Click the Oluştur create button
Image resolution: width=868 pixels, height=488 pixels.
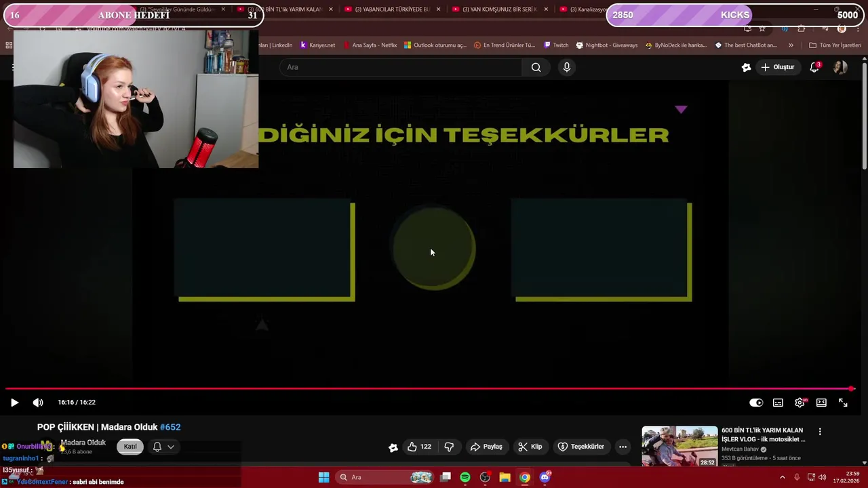777,67
